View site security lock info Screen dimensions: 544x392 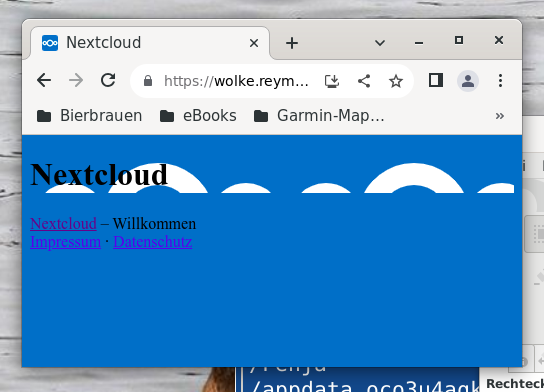click(148, 81)
